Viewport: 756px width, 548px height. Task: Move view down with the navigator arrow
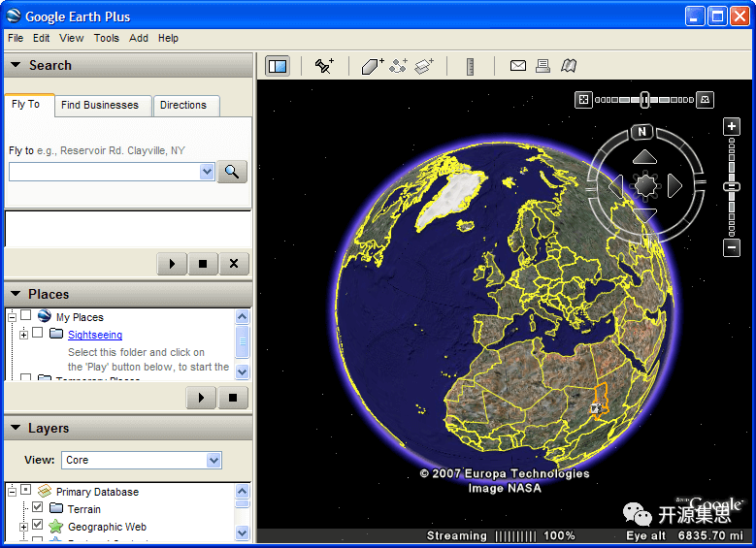coord(645,215)
